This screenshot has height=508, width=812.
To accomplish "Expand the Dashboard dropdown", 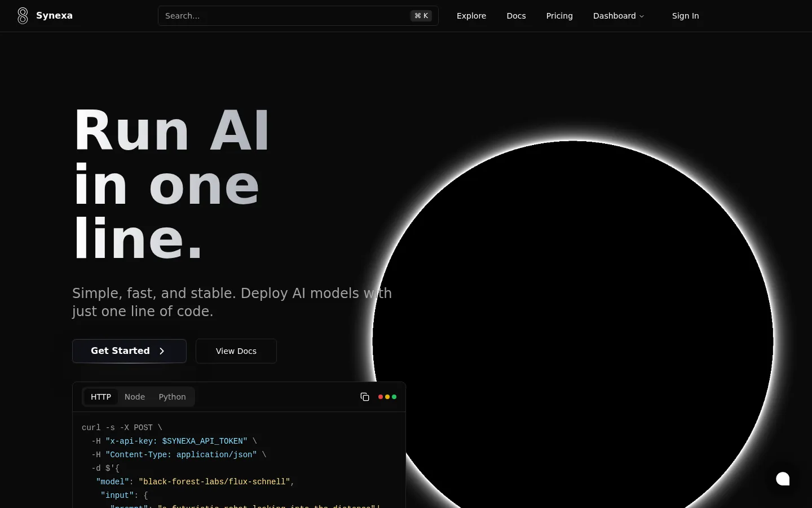I will coord(619,16).
